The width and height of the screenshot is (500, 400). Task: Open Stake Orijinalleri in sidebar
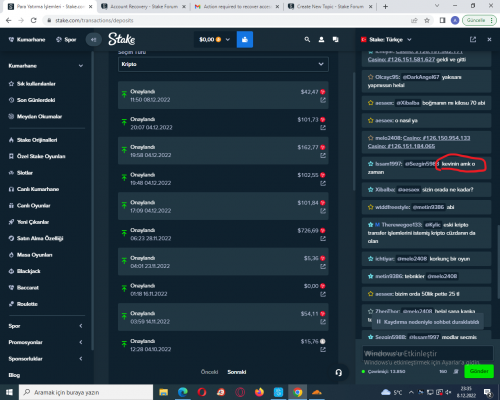(x=33, y=140)
